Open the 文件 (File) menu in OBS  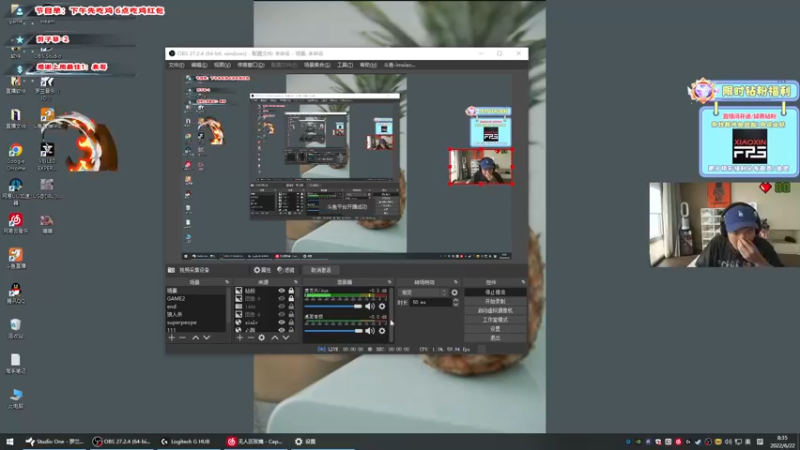176,65
